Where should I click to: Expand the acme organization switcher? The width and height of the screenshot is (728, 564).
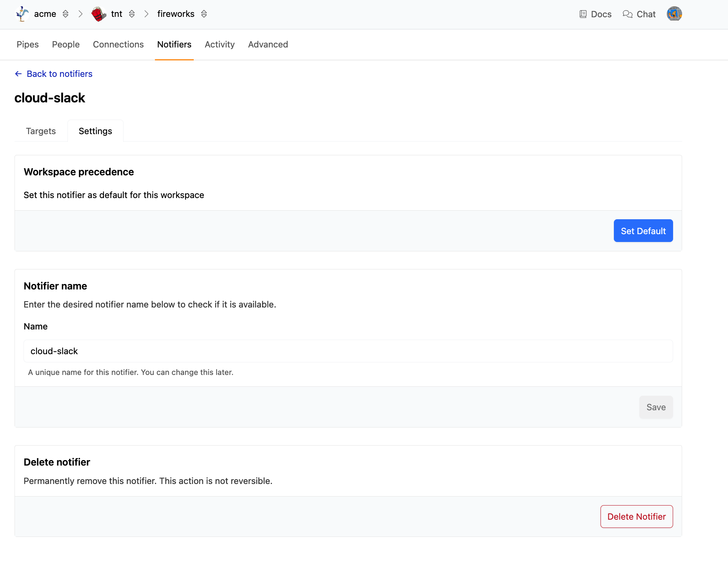pos(66,14)
